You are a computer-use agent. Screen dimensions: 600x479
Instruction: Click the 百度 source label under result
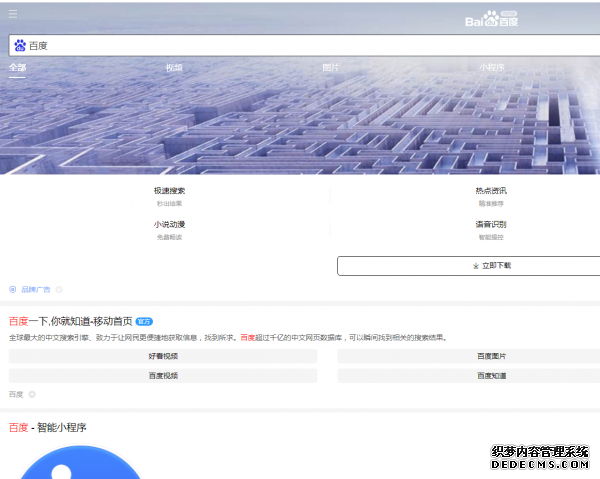[x=16, y=394]
